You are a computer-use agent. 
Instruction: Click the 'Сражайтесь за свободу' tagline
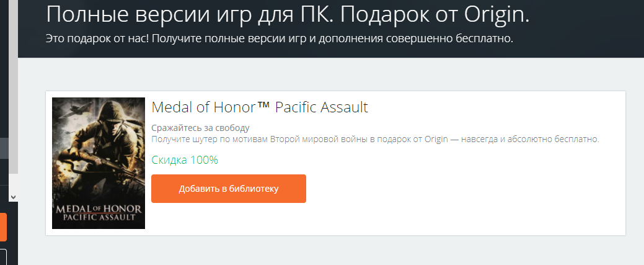(200, 128)
